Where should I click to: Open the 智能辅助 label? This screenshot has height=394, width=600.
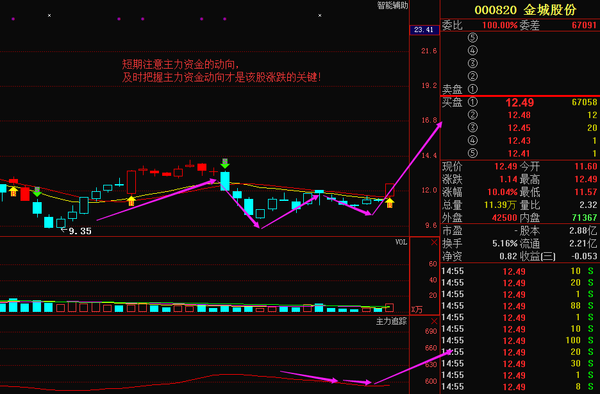(392, 5)
